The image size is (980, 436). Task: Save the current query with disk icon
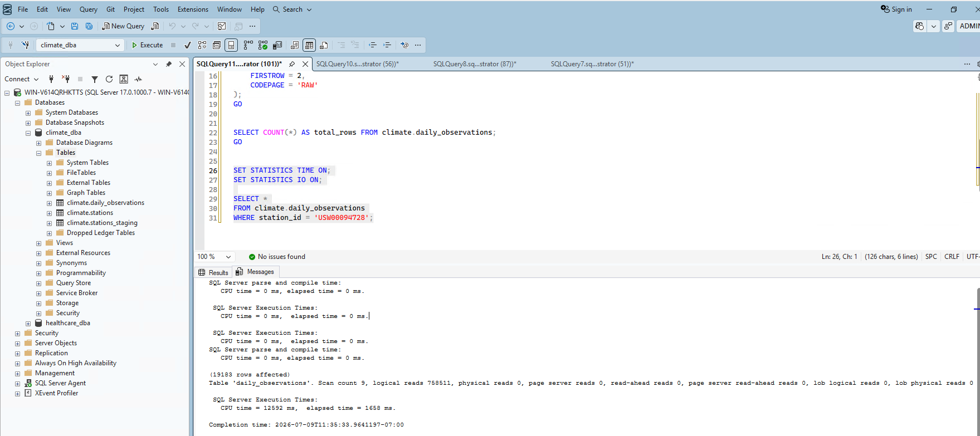pyautogui.click(x=75, y=26)
